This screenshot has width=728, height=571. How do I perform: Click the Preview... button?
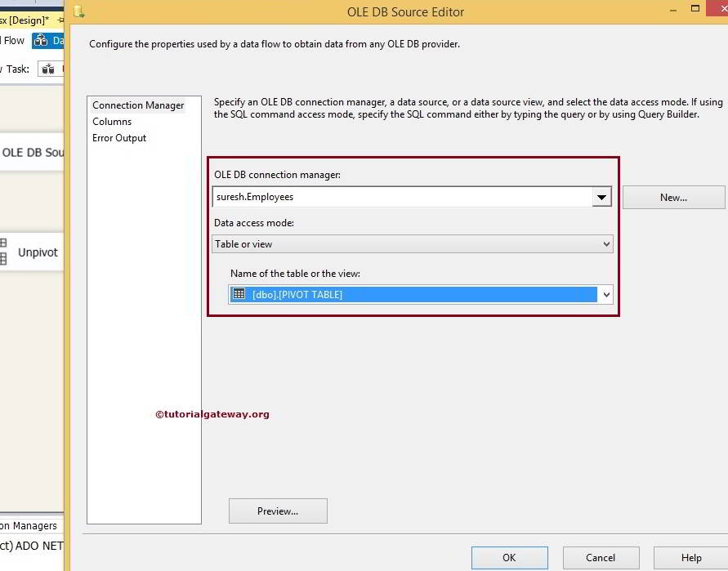pos(279,511)
